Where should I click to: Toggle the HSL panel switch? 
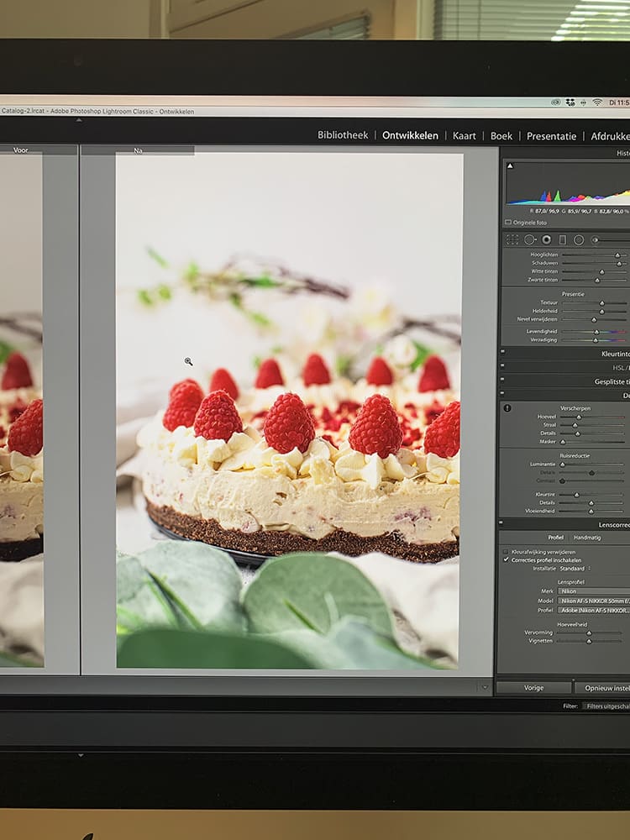[502, 366]
